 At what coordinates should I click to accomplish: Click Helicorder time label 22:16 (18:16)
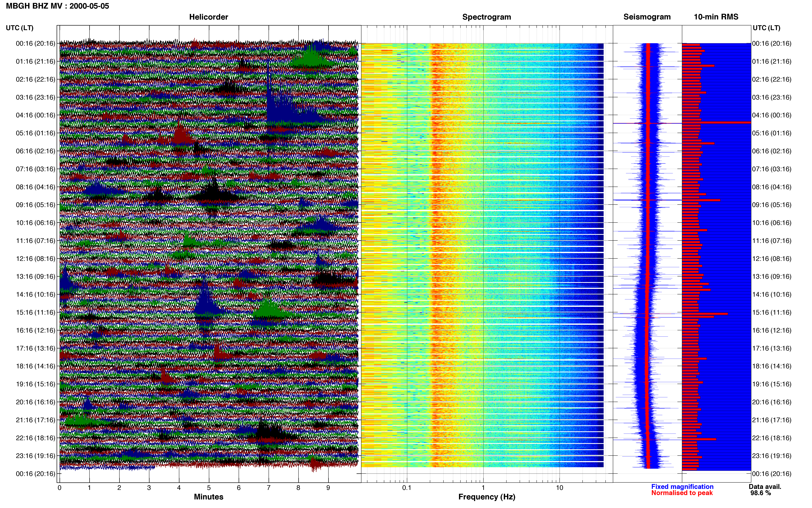click(35, 438)
